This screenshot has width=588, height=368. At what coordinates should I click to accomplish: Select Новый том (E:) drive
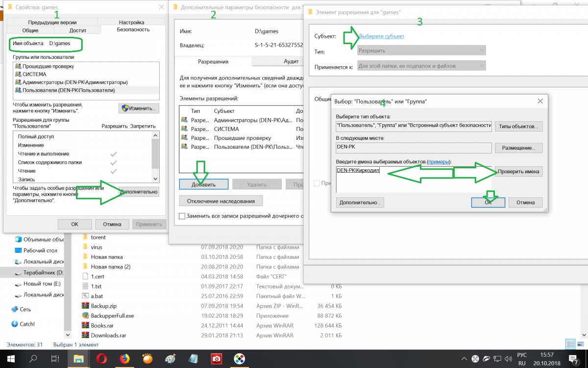(x=37, y=284)
